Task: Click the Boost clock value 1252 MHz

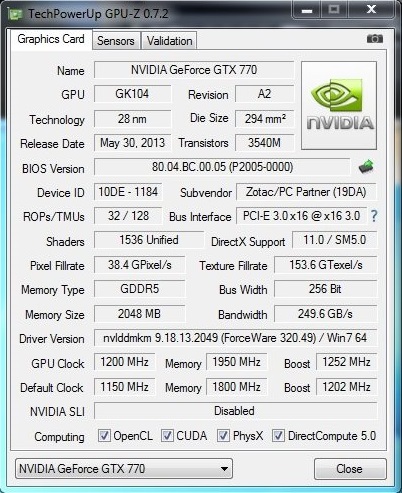Action: point(346,362)
